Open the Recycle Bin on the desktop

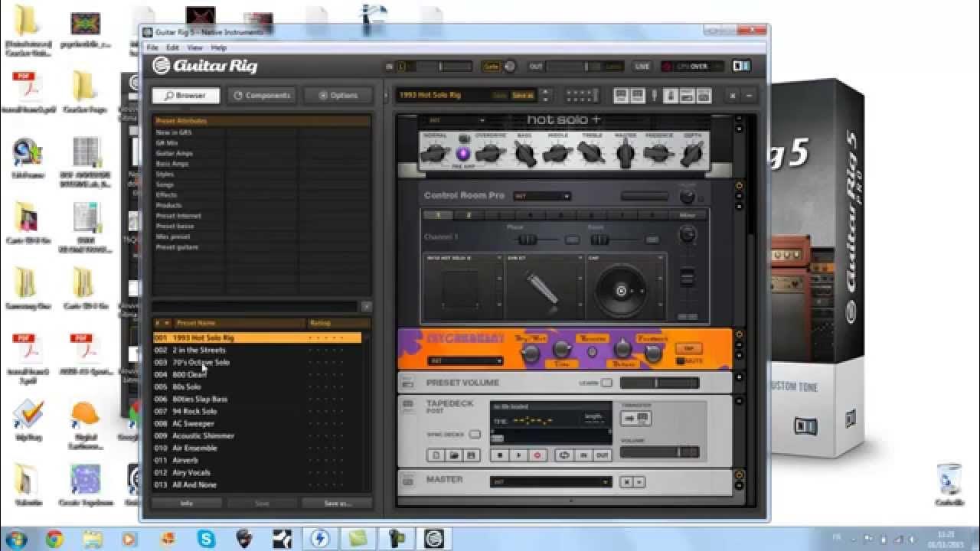pyautogui.click(x=949, y=484)
